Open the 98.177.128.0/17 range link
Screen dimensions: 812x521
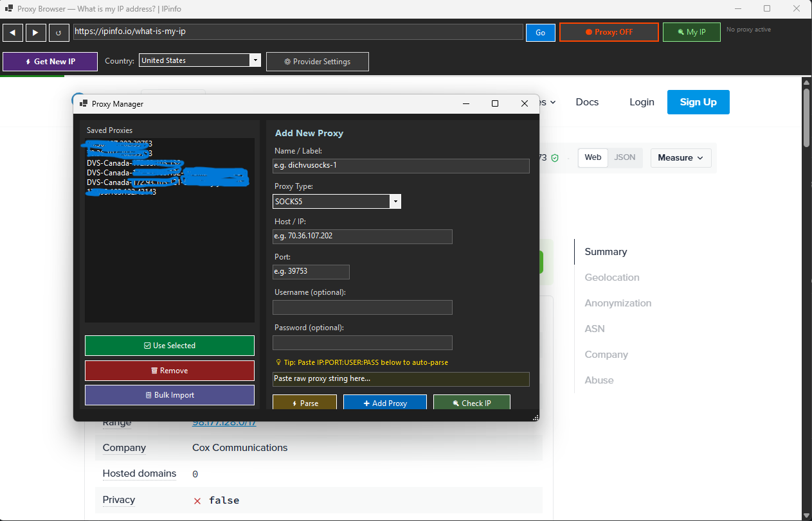pos(224,423)
